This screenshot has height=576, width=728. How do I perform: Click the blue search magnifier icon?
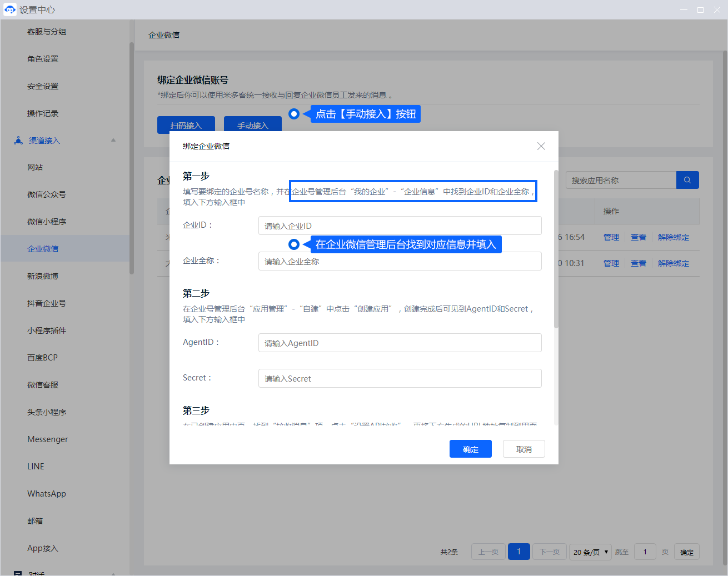(x=687, y=180)
